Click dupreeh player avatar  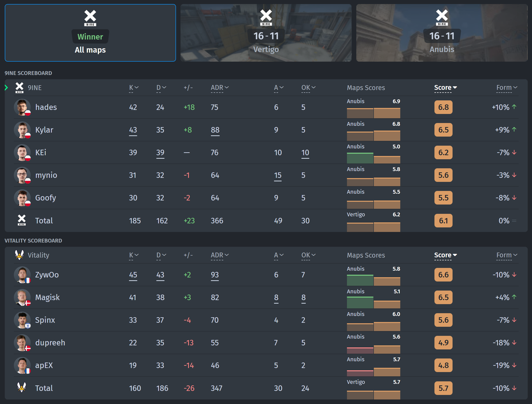tap(22, 343)
